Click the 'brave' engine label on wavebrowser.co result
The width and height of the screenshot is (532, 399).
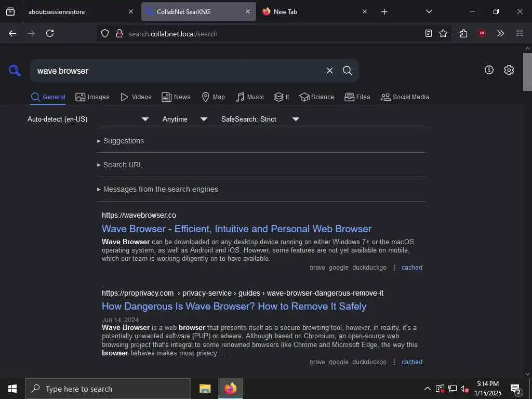[317, 268]
